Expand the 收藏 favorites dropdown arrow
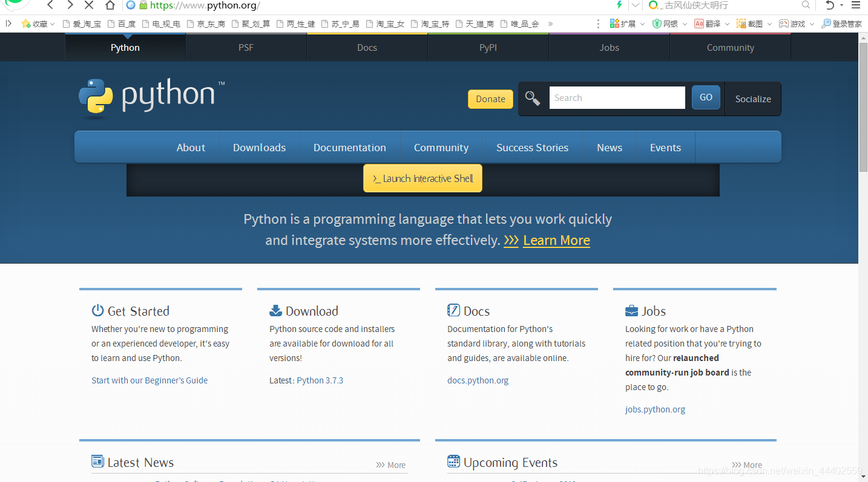This screenshot has height=482, width=868. pyautogui.click(x=52, y=24)
